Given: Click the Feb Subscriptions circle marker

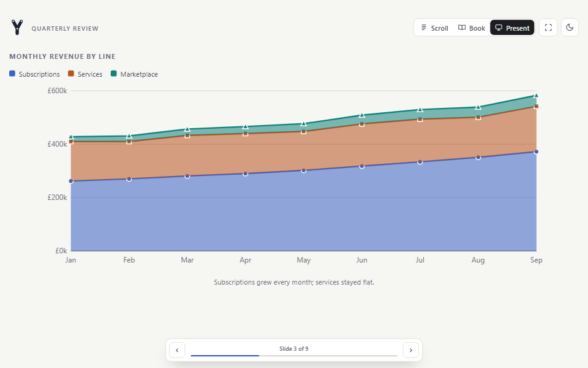Looking at the screenshot, I should [x=129, y=179].
